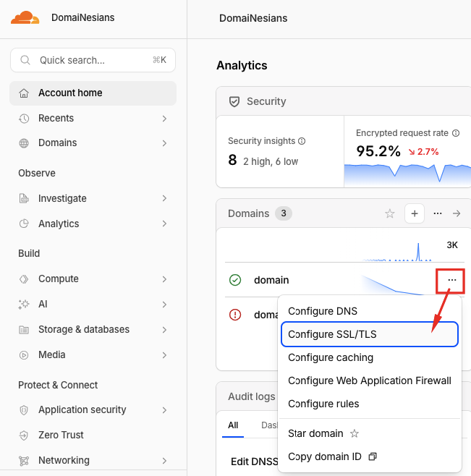The image size is (471, 476).
Task: Click into the Quick search field
Action: [93, 60]
